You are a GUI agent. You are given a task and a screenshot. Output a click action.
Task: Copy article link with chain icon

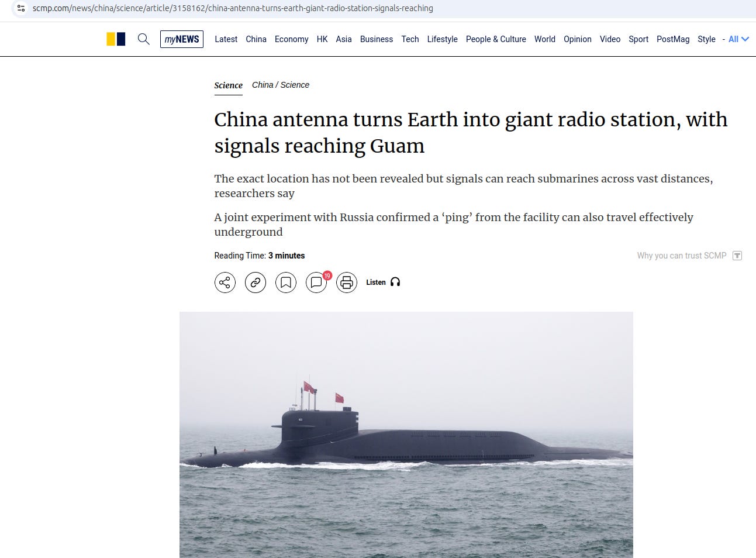click(256, 283)
